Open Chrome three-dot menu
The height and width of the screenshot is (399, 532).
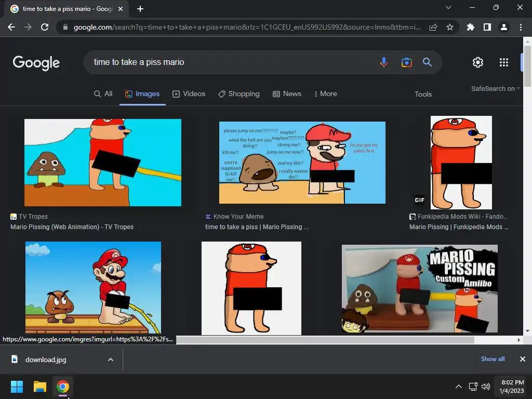(521, 27)
